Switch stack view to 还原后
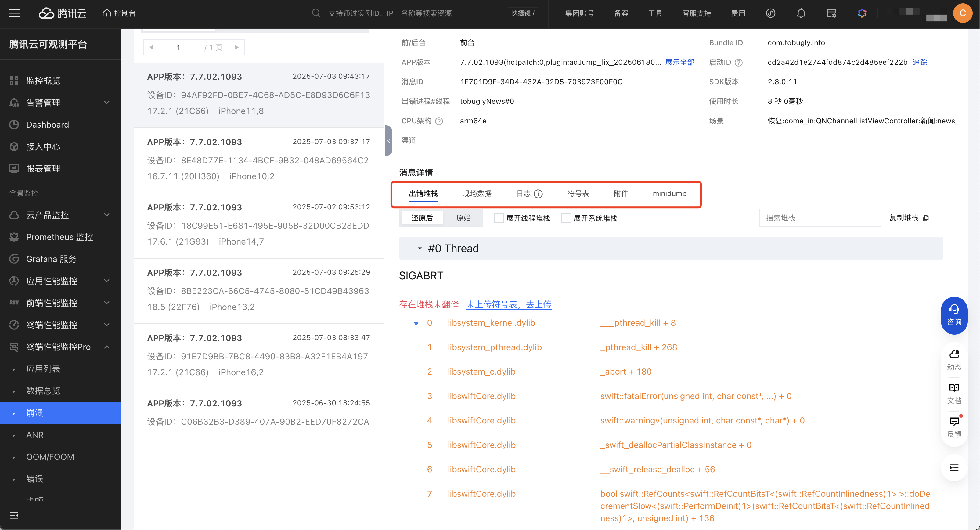Viewport: 980px width, 530px height. pyautogui.click(x=422, y=218)
